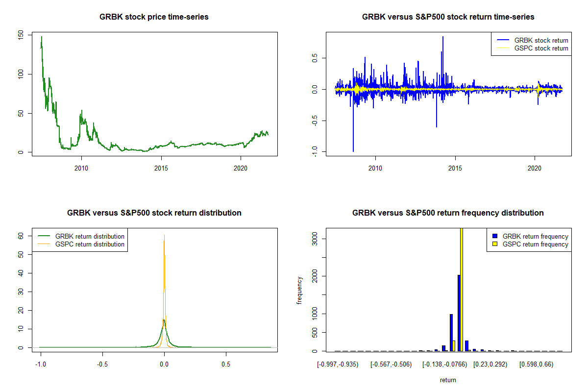Click the 'GSPC return distribution' legend label

pyautogui.click(x=90, y=245)
